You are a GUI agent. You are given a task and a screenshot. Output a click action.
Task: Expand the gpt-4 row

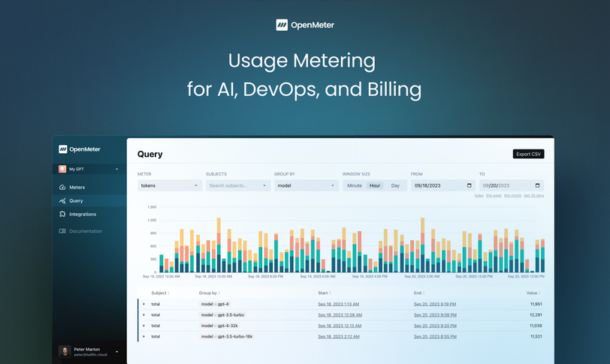pyautogui.click(x=144, y=304)
